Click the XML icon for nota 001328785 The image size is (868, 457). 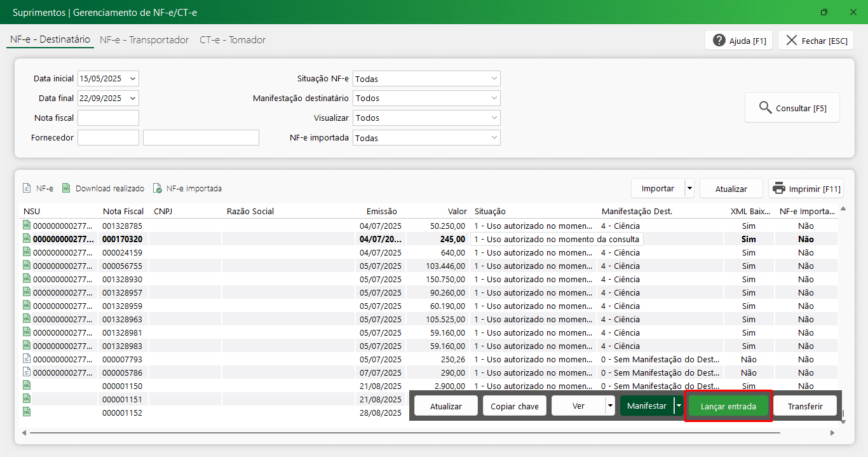tap(27, 226)
